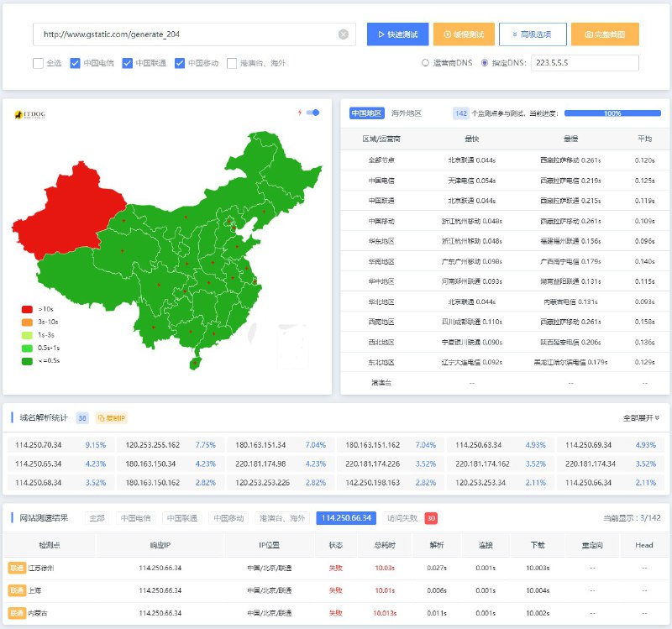
Task: Select the 指定DNS radio option
Action: coord(485,62)
